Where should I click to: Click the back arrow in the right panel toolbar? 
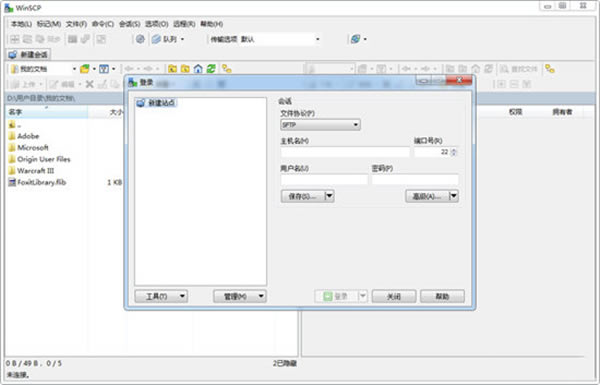406,69
